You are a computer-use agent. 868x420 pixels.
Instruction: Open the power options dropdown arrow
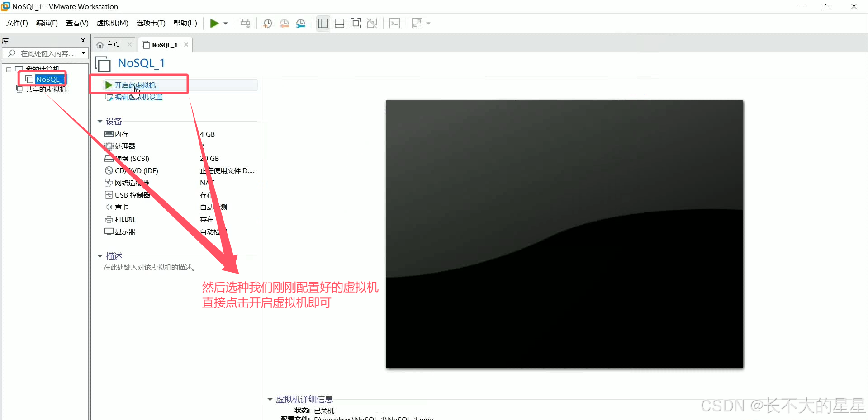click(226, 24)
